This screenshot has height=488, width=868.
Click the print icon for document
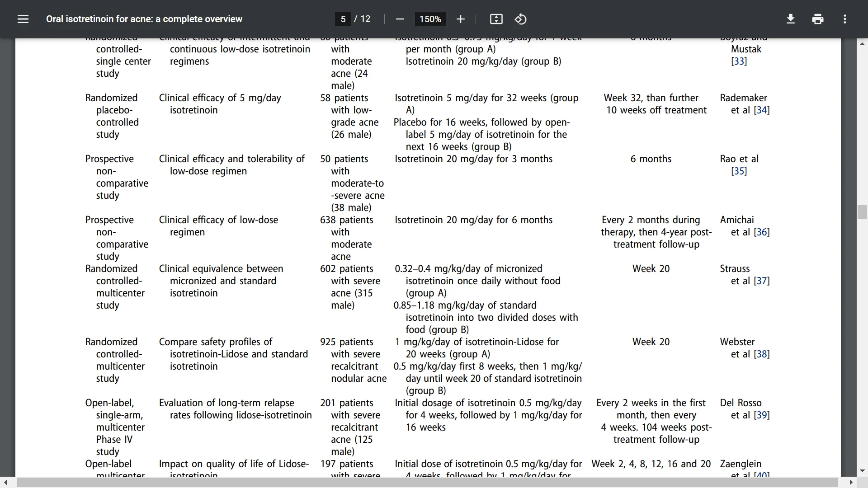pyautogui.click(x=818, y=19)
